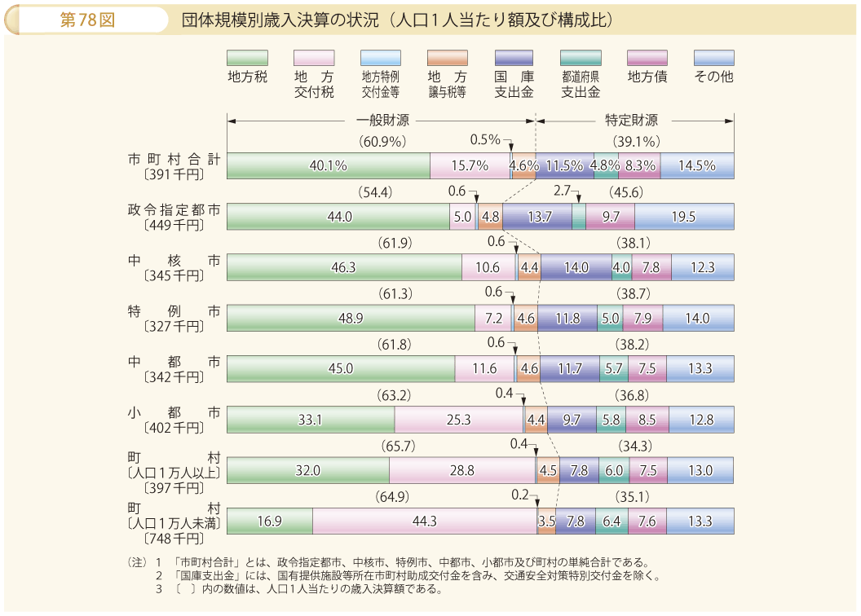Viewport: 861px width, 616px height.
Task: Select footnote 2 about 国庫支出金
Action: (x=408, y=576)
